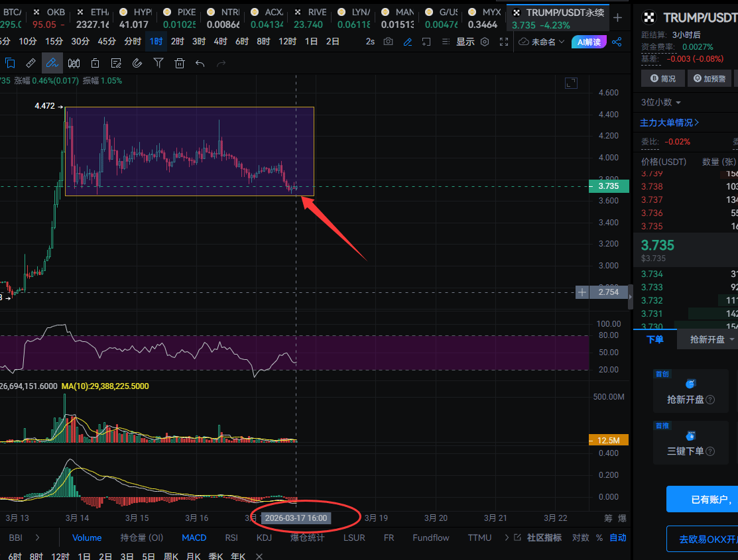
Task: Toggle the 爆仓统计 indicator
Action: [308, 537]
